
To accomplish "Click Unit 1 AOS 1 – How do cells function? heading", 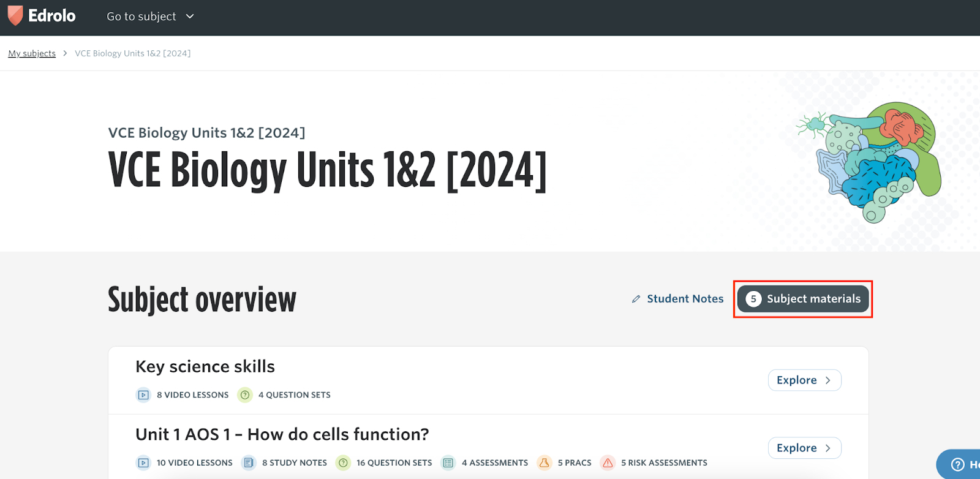I will coord(282,434).
